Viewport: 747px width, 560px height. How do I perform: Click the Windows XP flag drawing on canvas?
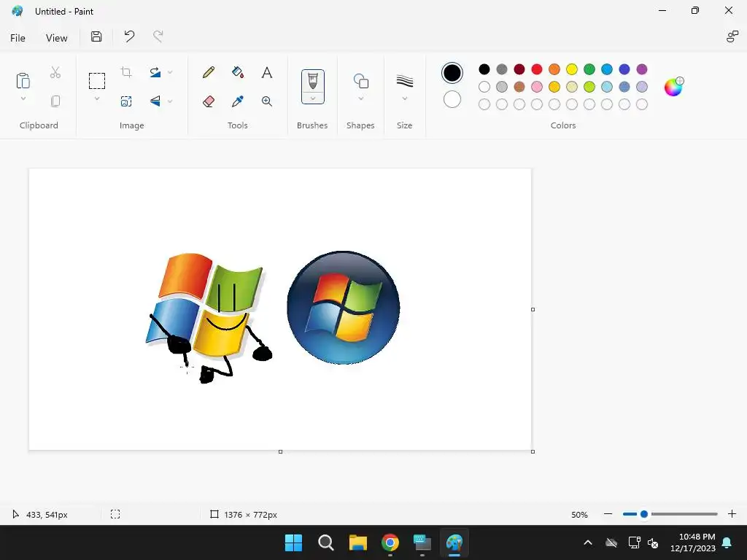tap(209, 318)
